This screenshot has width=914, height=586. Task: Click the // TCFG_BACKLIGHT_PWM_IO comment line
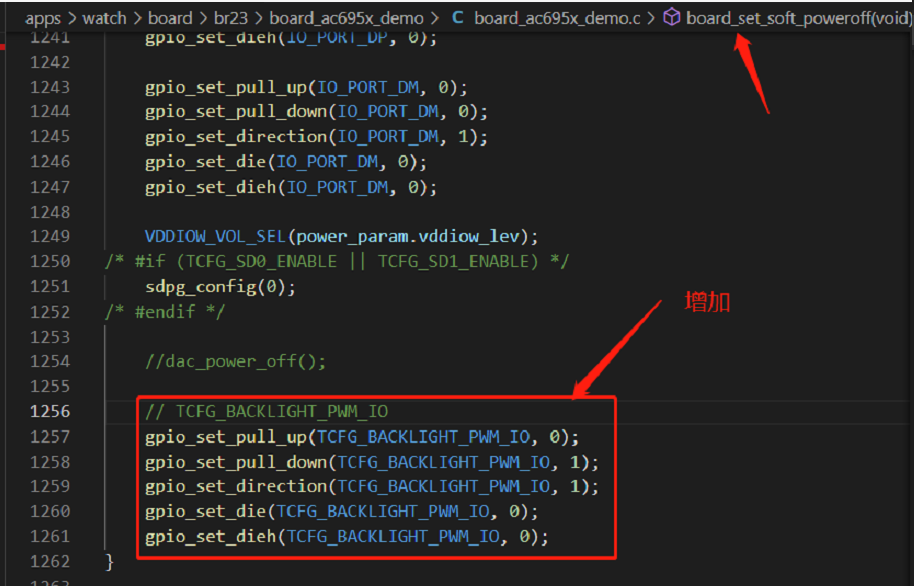coord(266,412)
